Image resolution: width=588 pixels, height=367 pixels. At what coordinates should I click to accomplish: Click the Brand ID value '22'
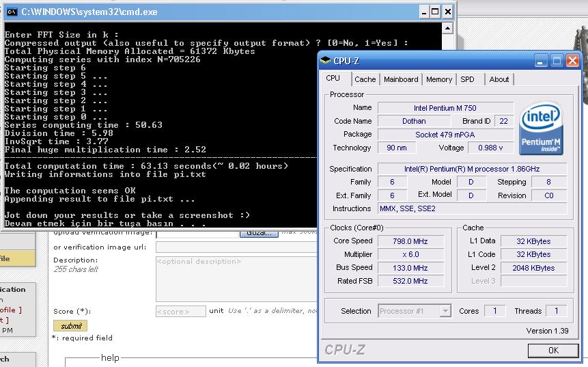(503, 121)
